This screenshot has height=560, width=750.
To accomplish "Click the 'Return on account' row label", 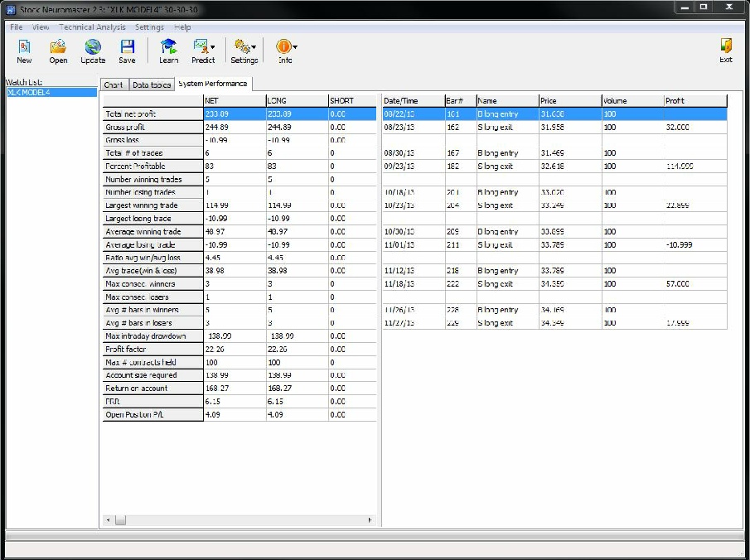I will point(153,389).
